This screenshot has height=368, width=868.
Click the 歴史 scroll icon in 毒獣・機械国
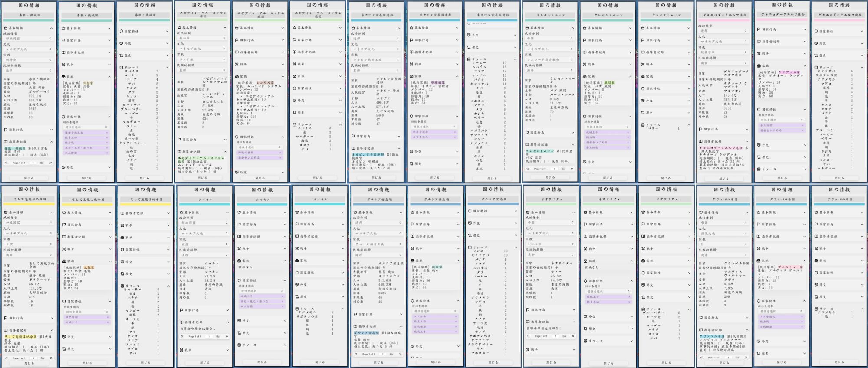tap(122, 55)
